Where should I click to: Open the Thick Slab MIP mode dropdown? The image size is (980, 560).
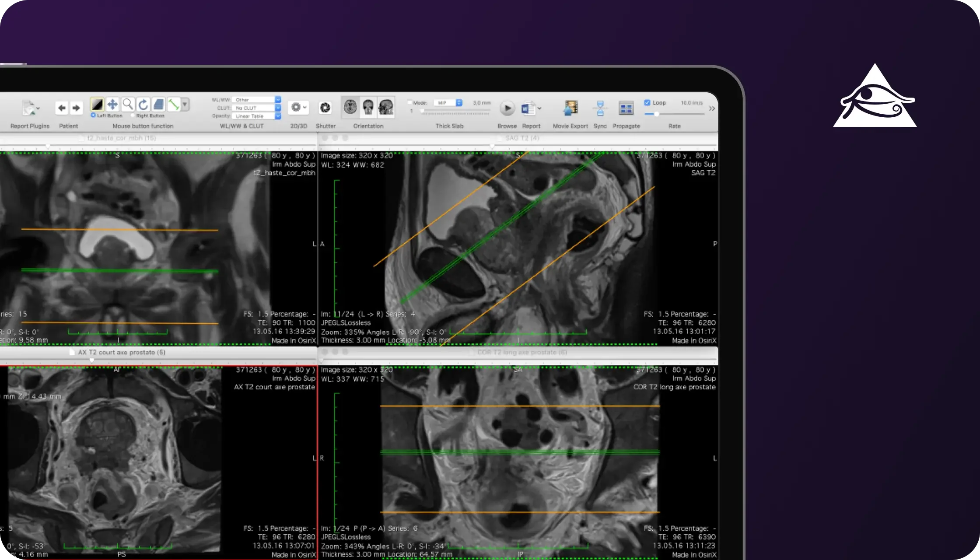(x=448, y=103)
